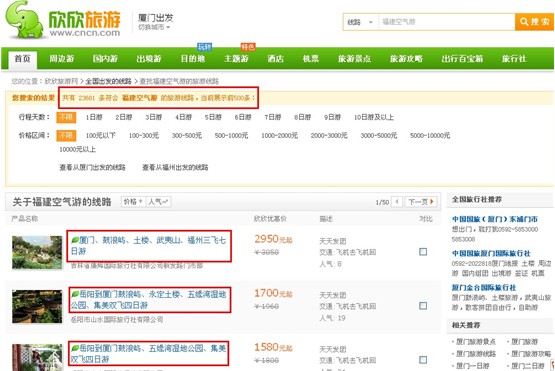This screenshot has width=555, height=371.
Task: Open the 旅行社 navigation tab
Action: point(514,59)
